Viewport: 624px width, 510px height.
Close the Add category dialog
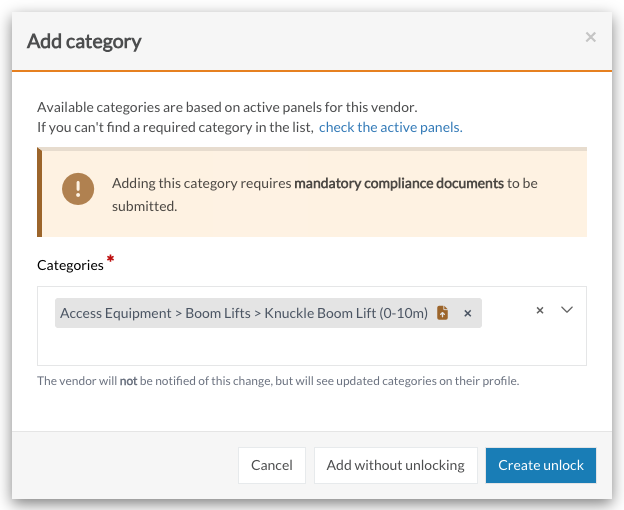[x=590, y=37]
